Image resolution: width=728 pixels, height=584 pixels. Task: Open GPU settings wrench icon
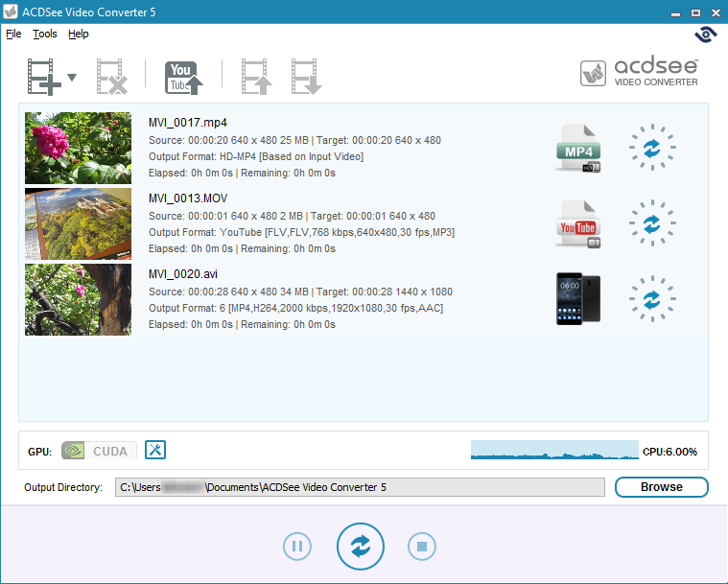coord(155,450)
